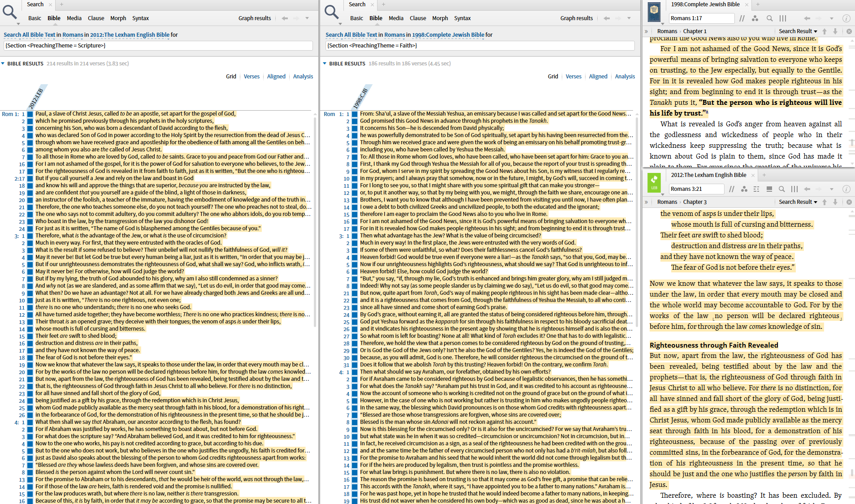Open parallel resources in Complete Jewish Bible panel

(x=742, y=18)
